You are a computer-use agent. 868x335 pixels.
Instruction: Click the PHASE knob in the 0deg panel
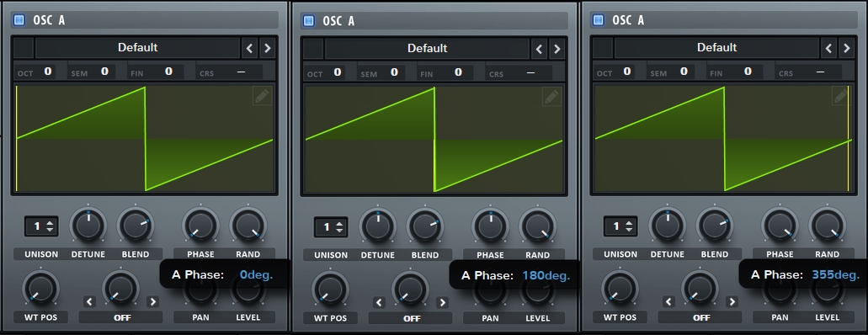[x=200, y=226]
